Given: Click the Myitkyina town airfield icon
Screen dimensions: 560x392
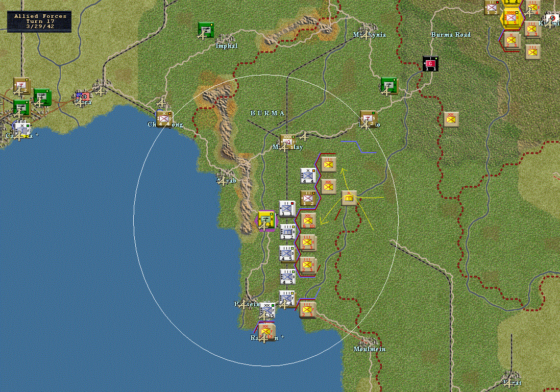Looking at the screenshot, I should pyautogui.click(x=366, y=35).
